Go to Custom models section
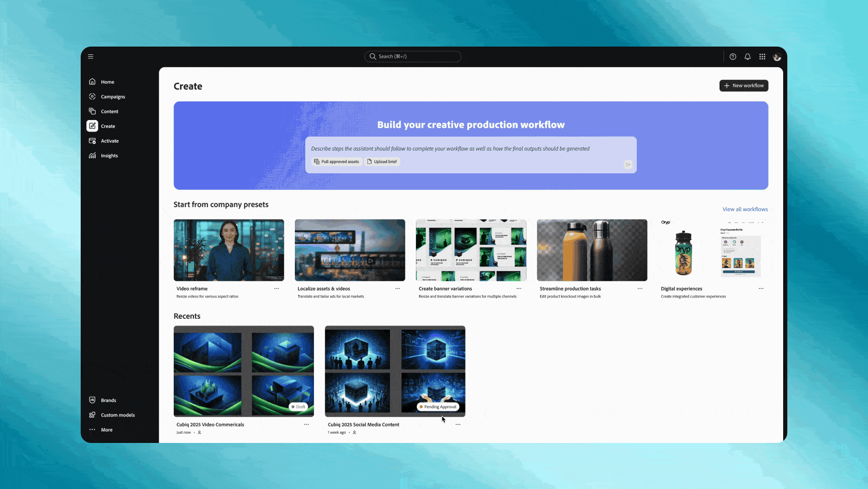868x489 pixels. tap(117, 415)
